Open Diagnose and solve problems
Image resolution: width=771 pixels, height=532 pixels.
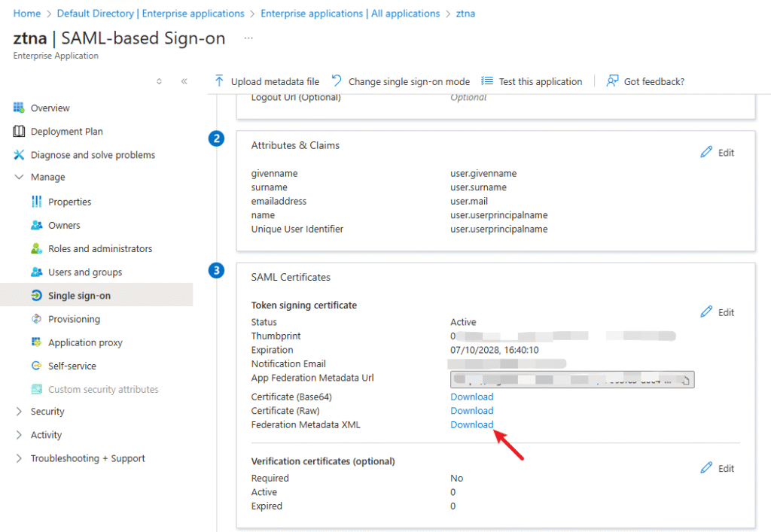pyautogui.click(x=93, y=155)
